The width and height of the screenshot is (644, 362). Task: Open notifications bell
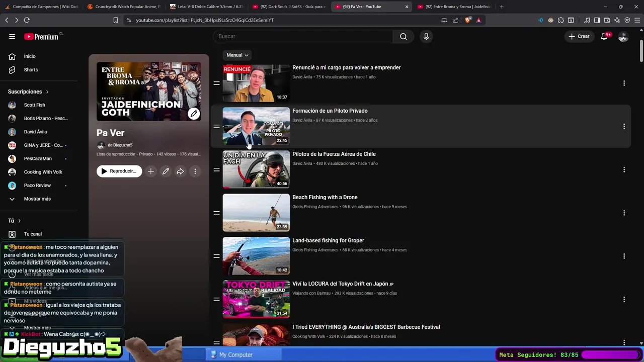(604, 36)
